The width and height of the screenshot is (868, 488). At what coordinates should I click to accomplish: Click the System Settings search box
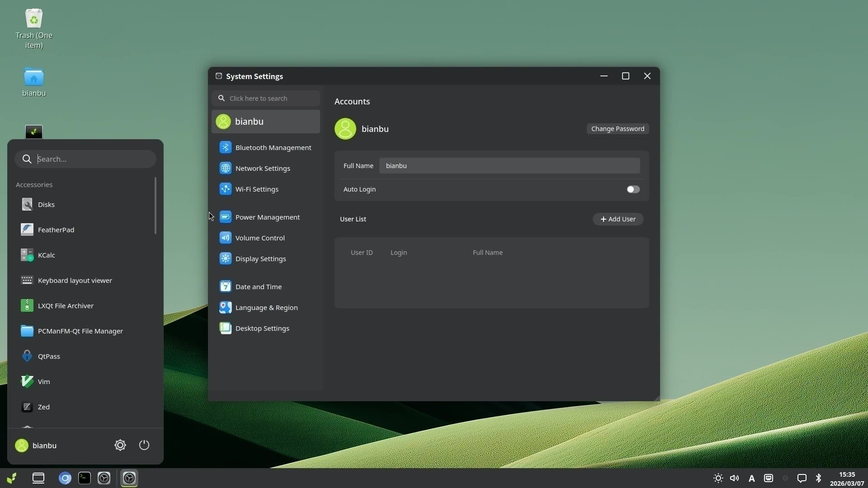265,98
